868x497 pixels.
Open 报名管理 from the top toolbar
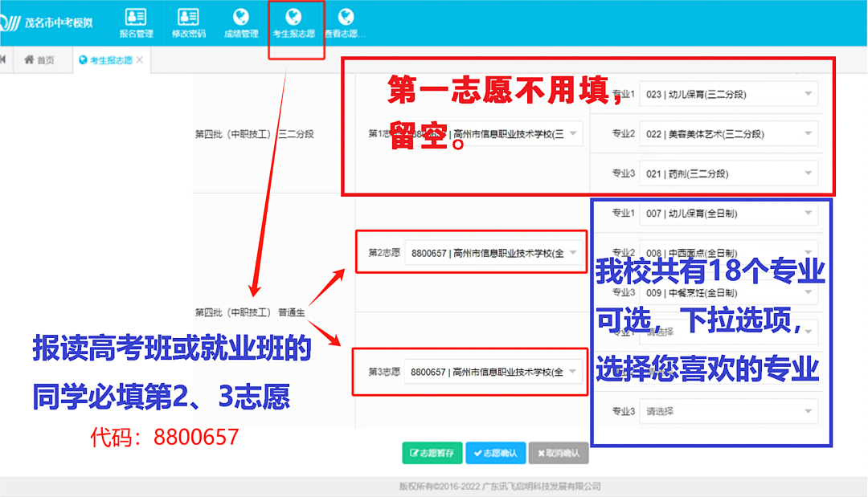click(x=136, y=22)
